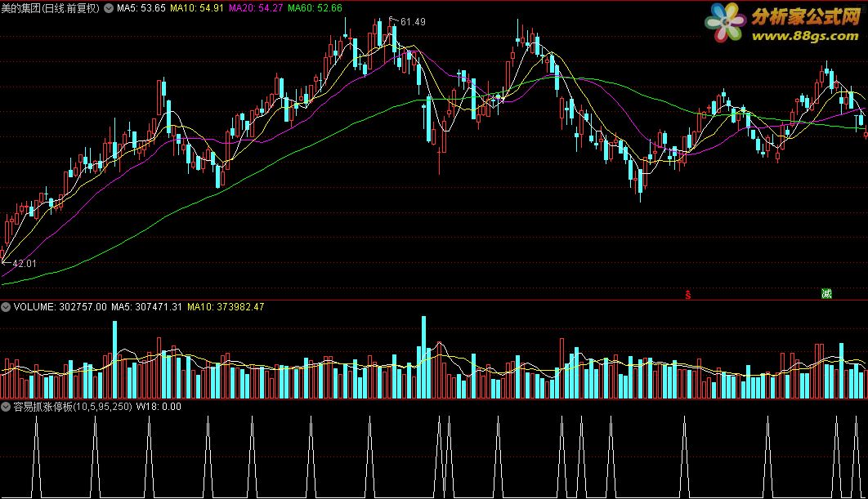Click the colorful flower logo icon
Viewport: 868px width, 499px height.
click(726, 23)
